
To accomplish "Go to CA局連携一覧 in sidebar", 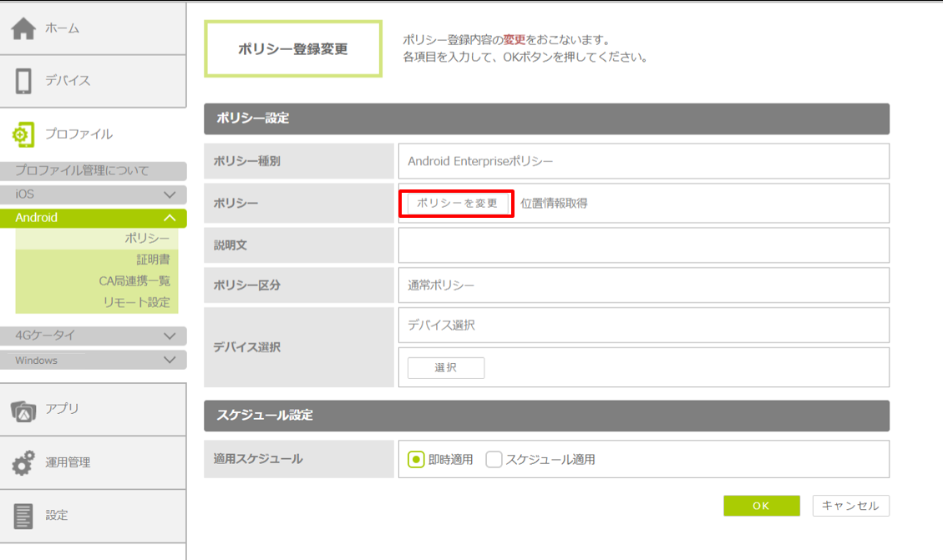I will [134, 280].
